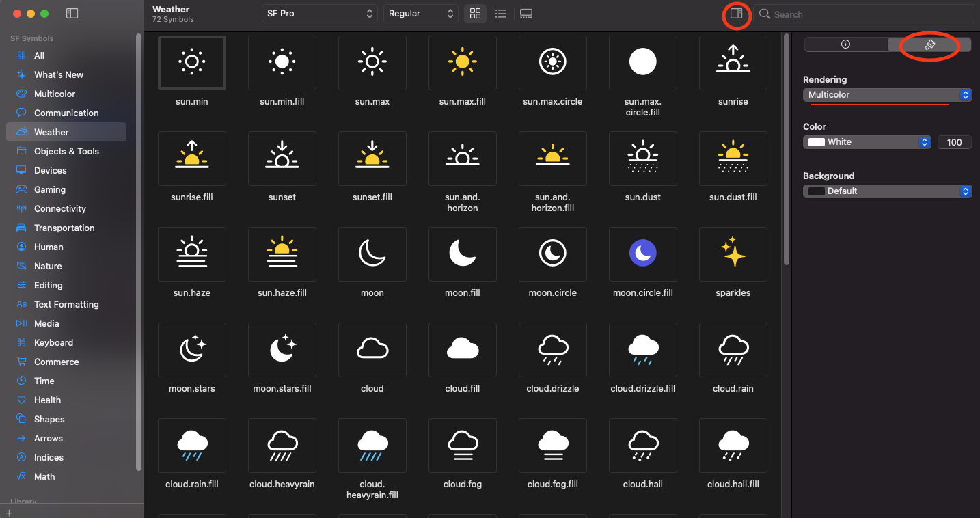980x518 pixels.
Task: Select the moon.circle.fill symbol
Action: [642, 254]
